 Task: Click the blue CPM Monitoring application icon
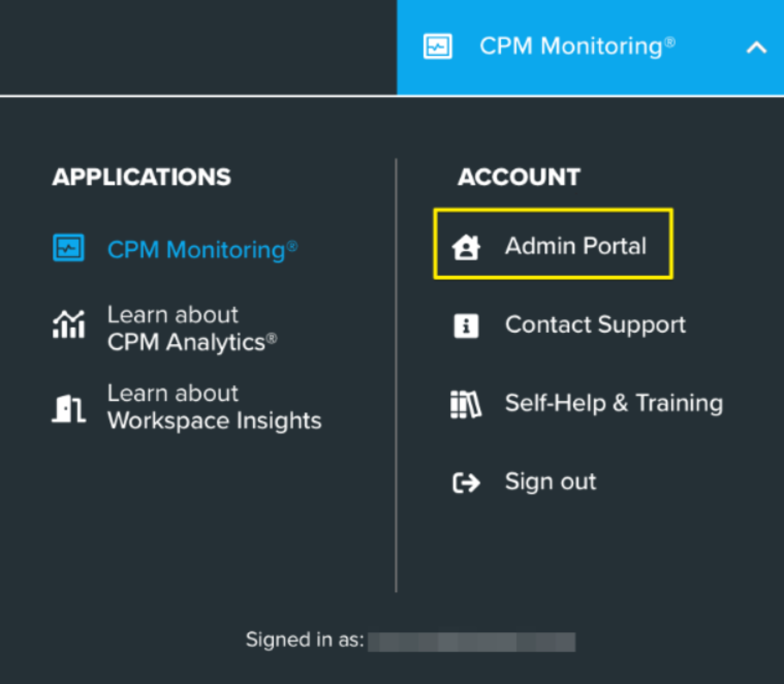pyautogui.click(x=69, y=248)
